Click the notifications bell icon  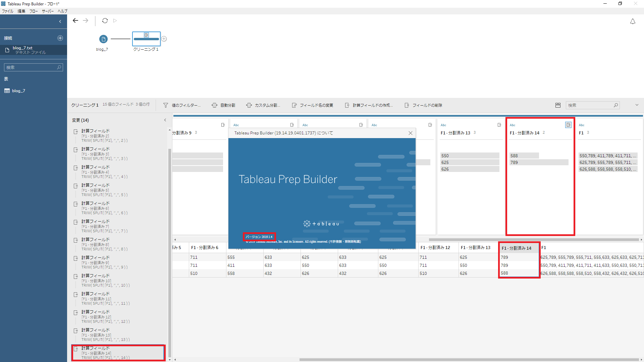pyautogui.click(x=633, y=21)
